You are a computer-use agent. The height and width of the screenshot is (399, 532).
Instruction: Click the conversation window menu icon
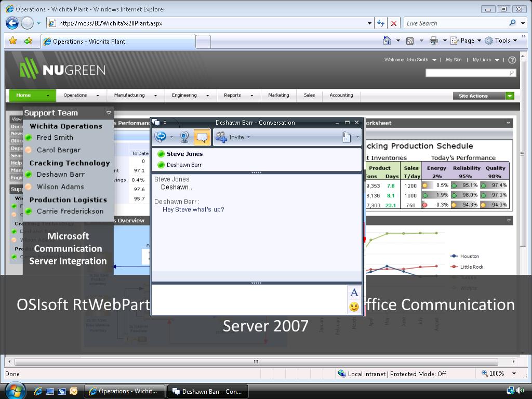click(x=156, y=122)
